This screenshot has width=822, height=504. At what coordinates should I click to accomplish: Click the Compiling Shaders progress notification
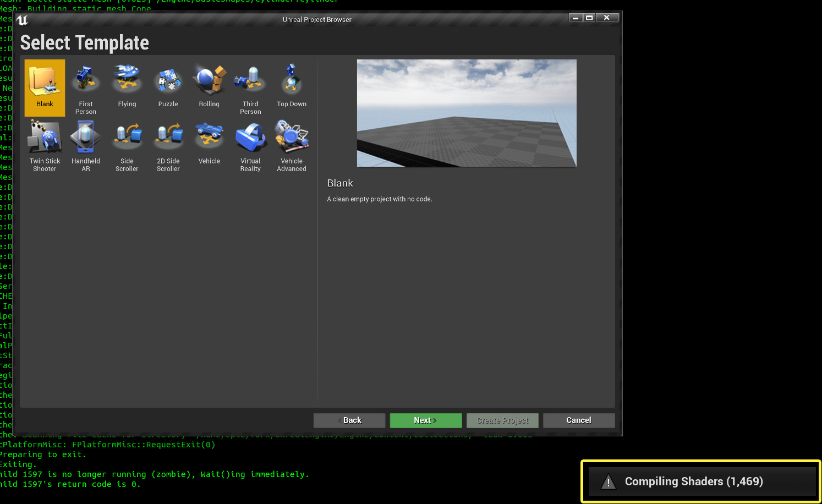tap(700, 481)
